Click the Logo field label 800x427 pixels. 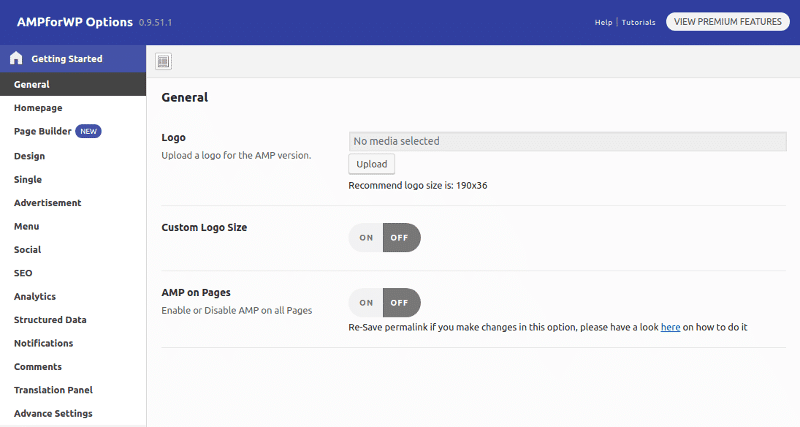tap(173, 138)
